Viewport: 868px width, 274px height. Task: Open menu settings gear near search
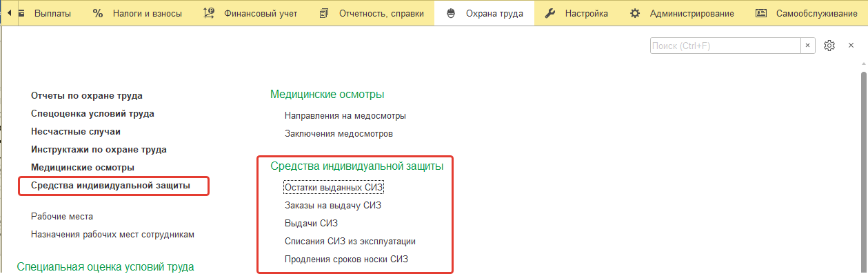829,46
